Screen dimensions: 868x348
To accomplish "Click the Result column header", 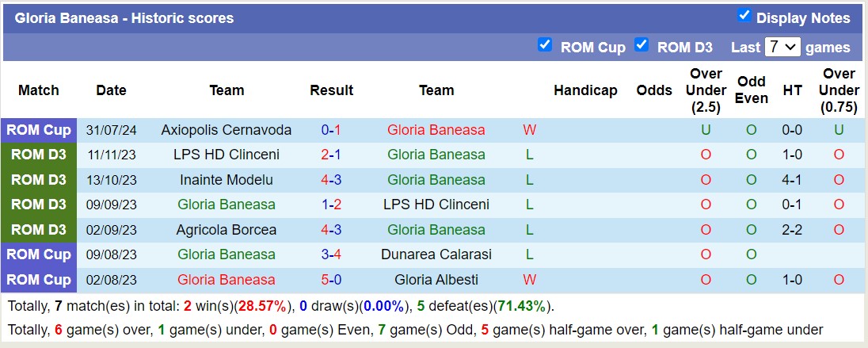I will click(x=331, y=90).
